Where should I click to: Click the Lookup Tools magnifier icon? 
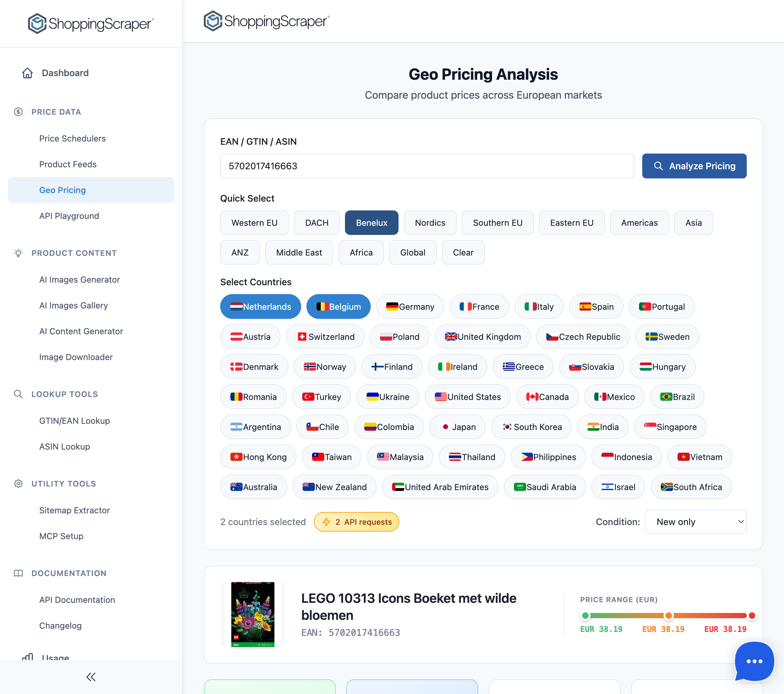click(x=18, y=394)
